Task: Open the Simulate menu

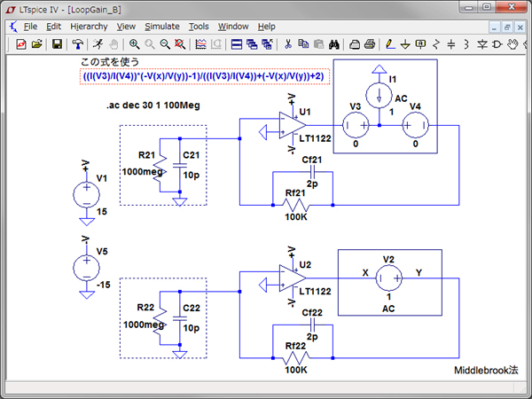Action: (x=161, y=27)
